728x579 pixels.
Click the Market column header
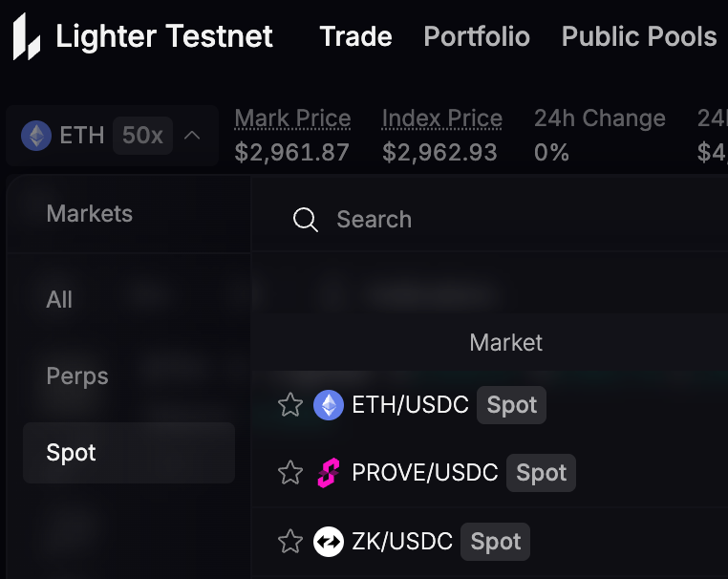[x=505, y=342]
